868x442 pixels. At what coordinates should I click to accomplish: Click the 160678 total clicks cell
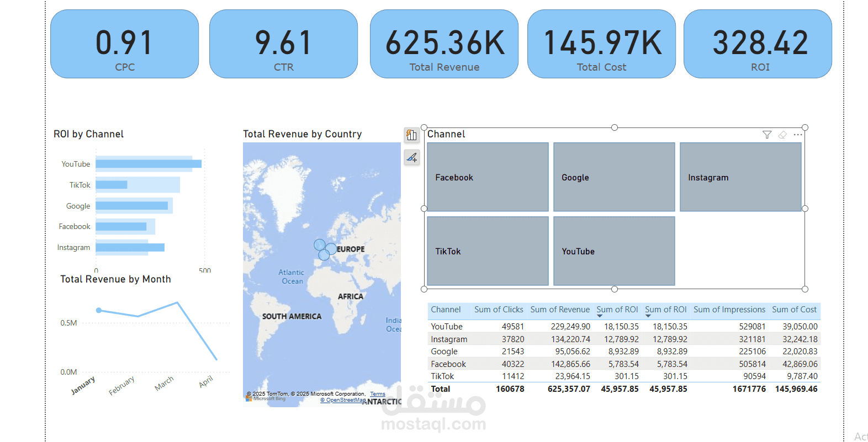(x=510, y=389)
